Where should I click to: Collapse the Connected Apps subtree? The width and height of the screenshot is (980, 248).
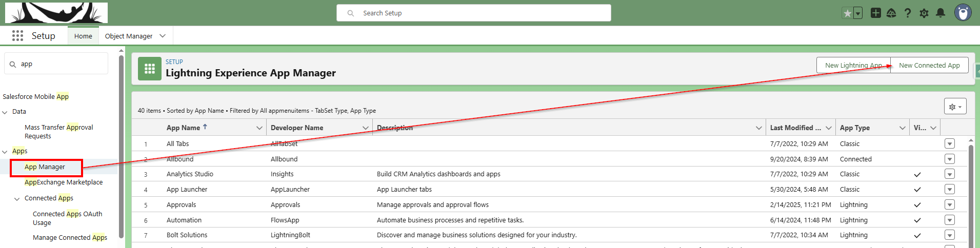(17, 199)
